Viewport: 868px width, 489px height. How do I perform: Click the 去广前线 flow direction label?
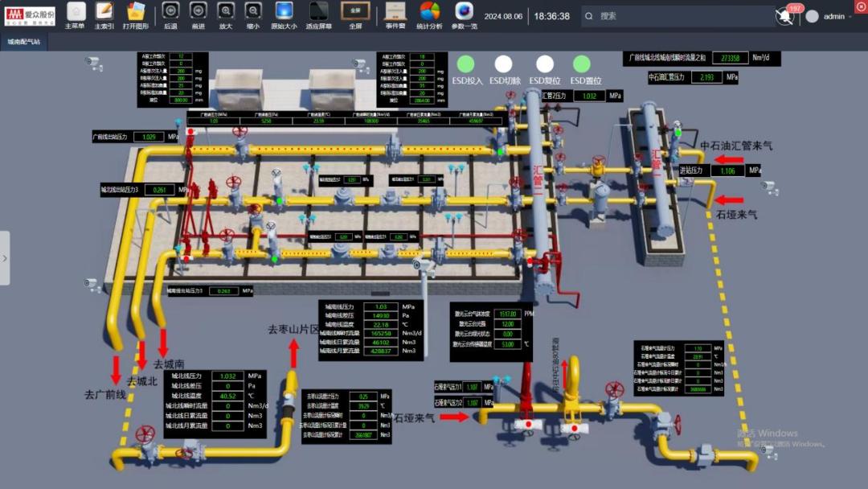[105, 395]
